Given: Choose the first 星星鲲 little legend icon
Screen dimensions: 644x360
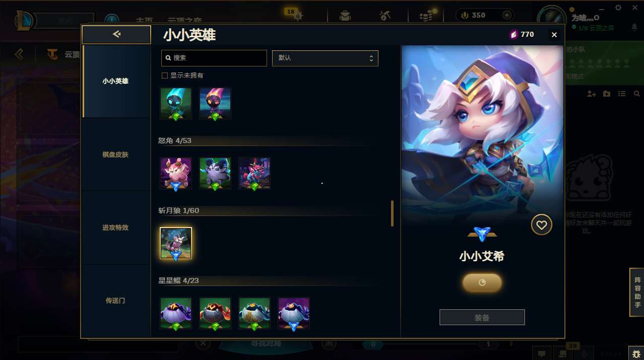Looking at the screenshot, I should [176, 313].
